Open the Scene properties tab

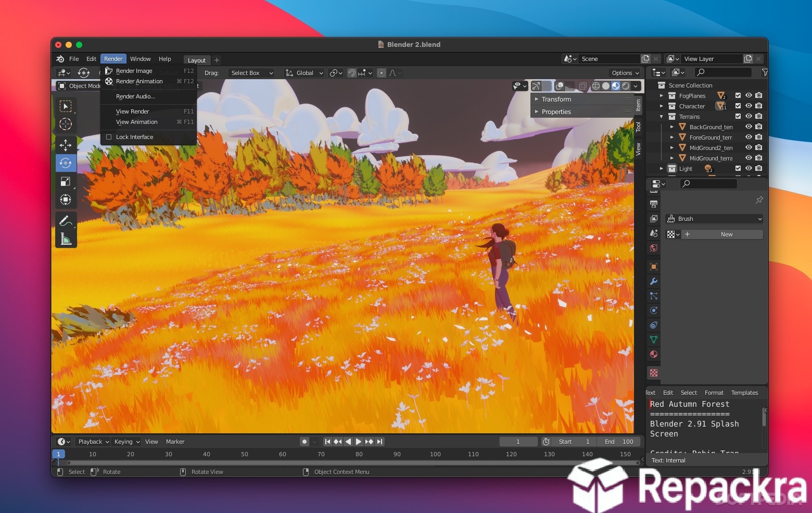tap(654, 233)
